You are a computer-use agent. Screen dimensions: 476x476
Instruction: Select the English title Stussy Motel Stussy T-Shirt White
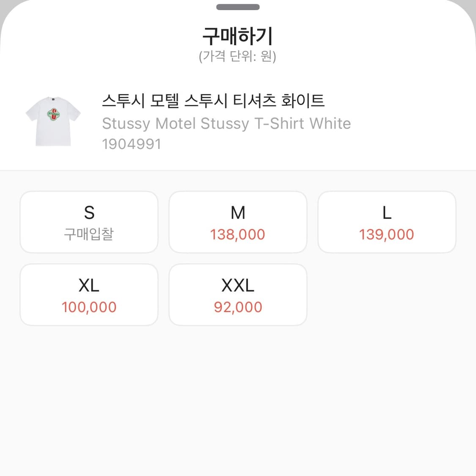pyautogui.click(x=226, y=124)
